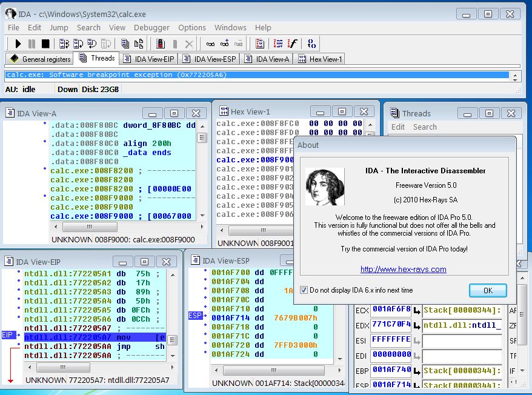Viewport: 532px width, 395px height.
Task: Click the Step over toolbar icon
Action: [78, 44]
